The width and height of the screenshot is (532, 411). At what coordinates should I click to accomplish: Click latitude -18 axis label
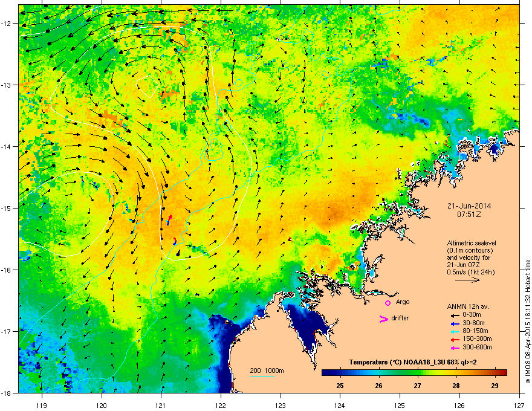tap(7, 393)
